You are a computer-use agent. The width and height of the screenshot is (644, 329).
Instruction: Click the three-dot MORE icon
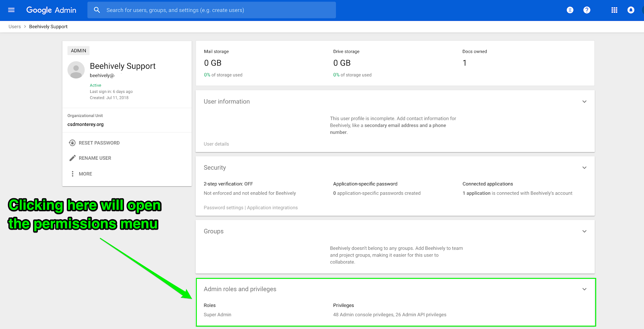(72, 174)
